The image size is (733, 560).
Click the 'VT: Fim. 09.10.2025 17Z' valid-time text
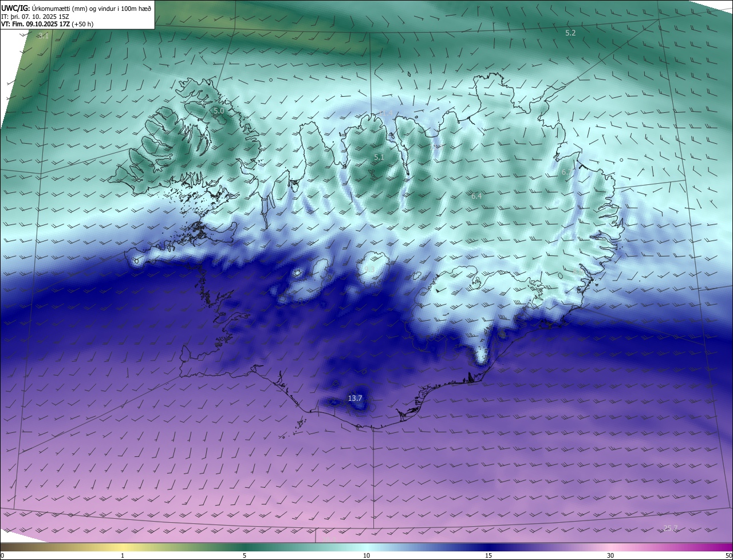coord(36,25)
